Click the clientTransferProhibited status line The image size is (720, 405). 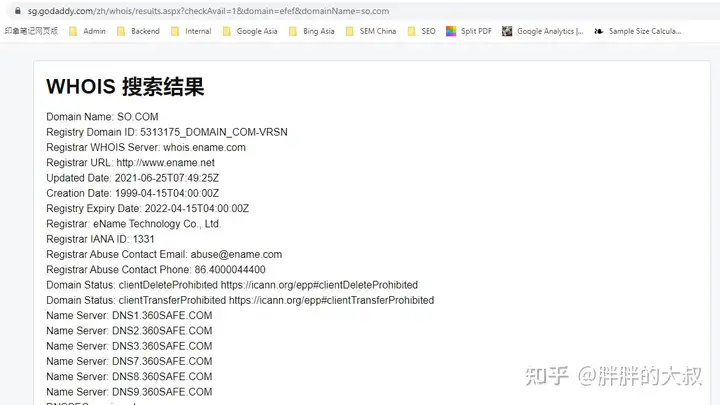pyautogui.click(x=240, y=300)
